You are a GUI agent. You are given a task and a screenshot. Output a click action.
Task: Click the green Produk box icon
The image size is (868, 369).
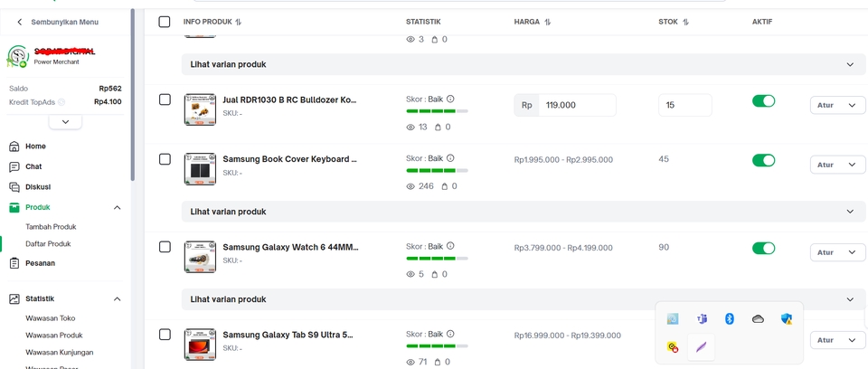tap(14, 208)
